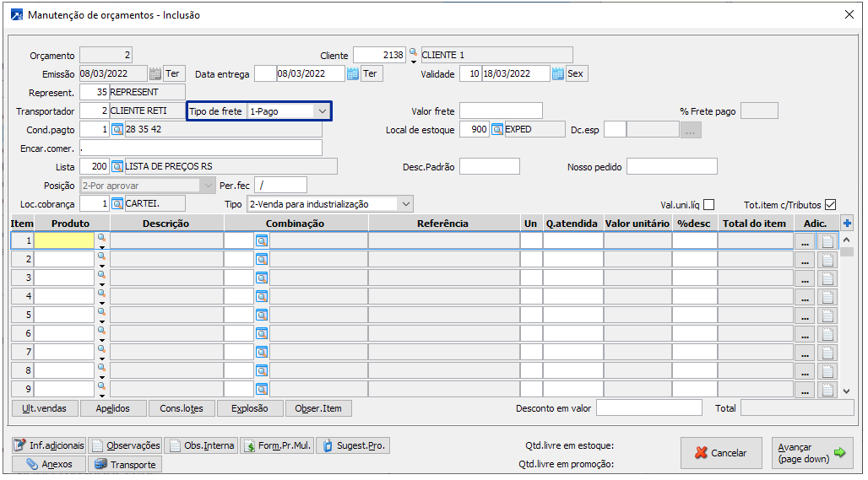Click the Valor frete input field
This screenshot has width=868, height=480.
[501, 111]
